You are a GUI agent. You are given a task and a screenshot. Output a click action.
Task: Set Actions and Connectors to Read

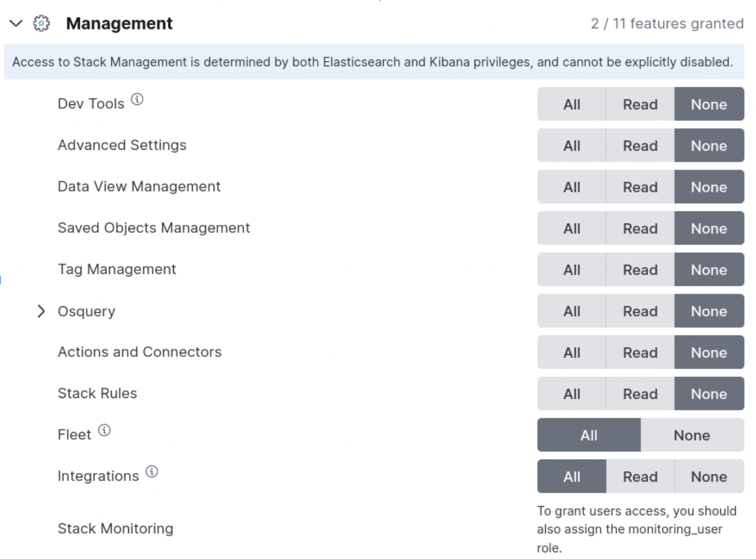coord(640,353)
